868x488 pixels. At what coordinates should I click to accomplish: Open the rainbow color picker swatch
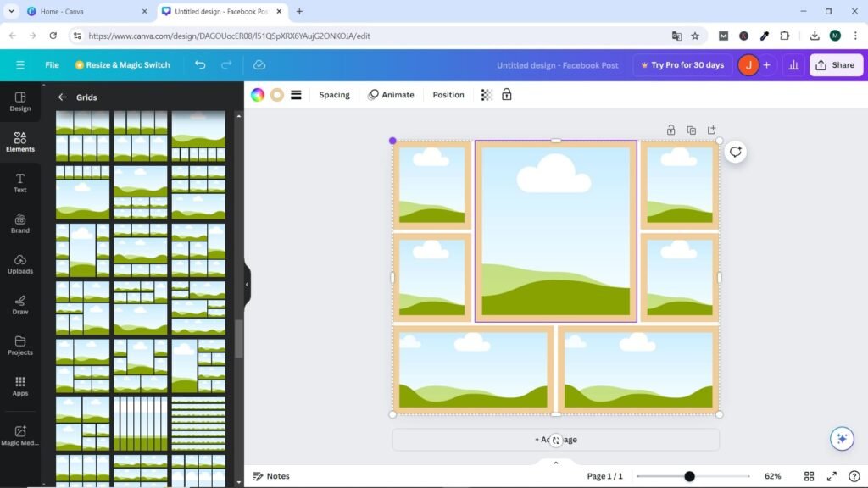[x=258, y=95]
